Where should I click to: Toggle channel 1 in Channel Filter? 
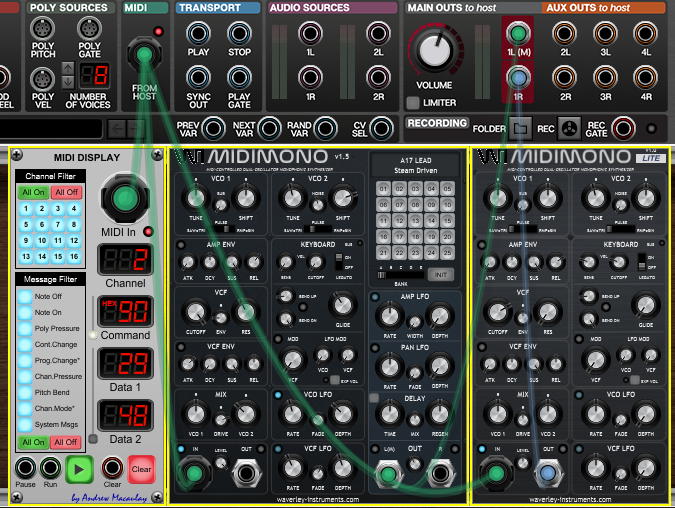coord(26,209)
